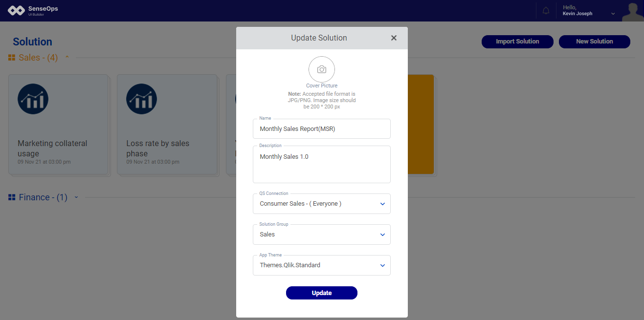Screen dimensions: 644x320
Task: Click the Cover Picture label
Action: pos(322,85)
